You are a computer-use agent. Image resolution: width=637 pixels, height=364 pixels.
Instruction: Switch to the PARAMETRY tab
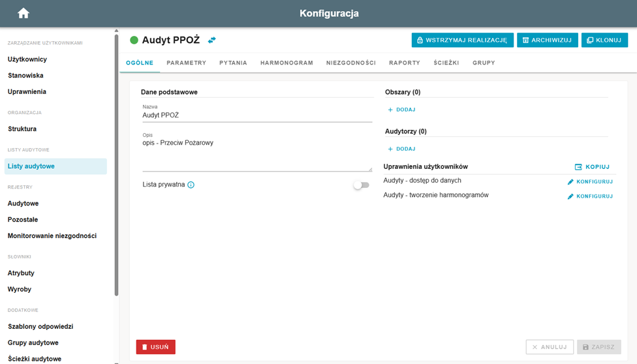(x=187, y=63)
